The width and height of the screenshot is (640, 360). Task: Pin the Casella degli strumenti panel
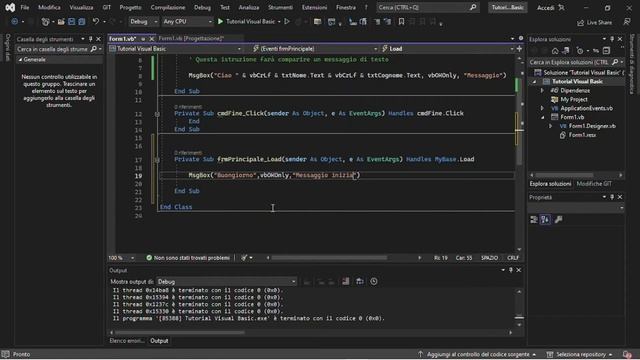[91, 39]
